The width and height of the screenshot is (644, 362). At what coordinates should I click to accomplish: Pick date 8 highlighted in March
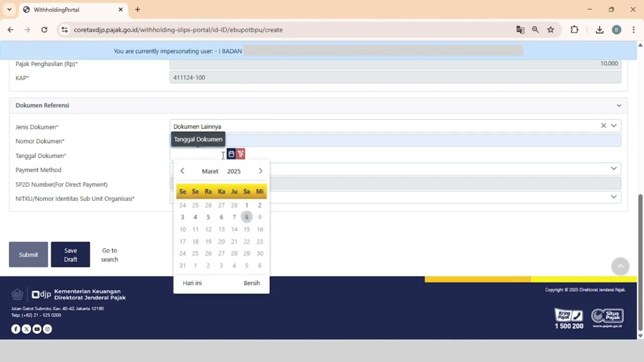247,217
